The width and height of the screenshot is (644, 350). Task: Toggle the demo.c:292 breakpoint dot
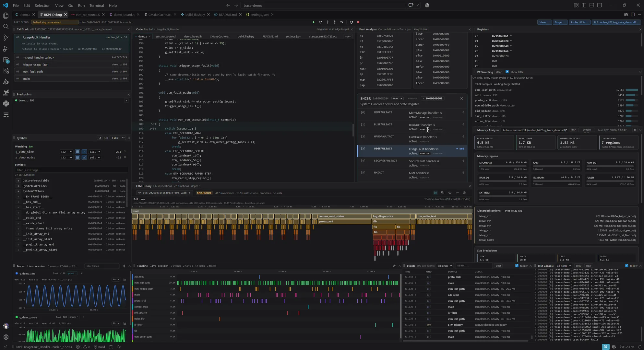(16, 100)
